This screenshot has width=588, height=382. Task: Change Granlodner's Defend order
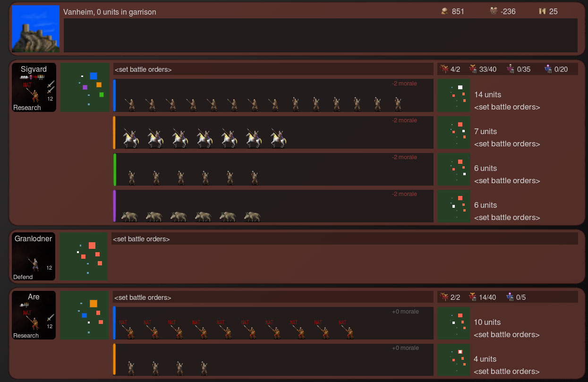(23, 277)
